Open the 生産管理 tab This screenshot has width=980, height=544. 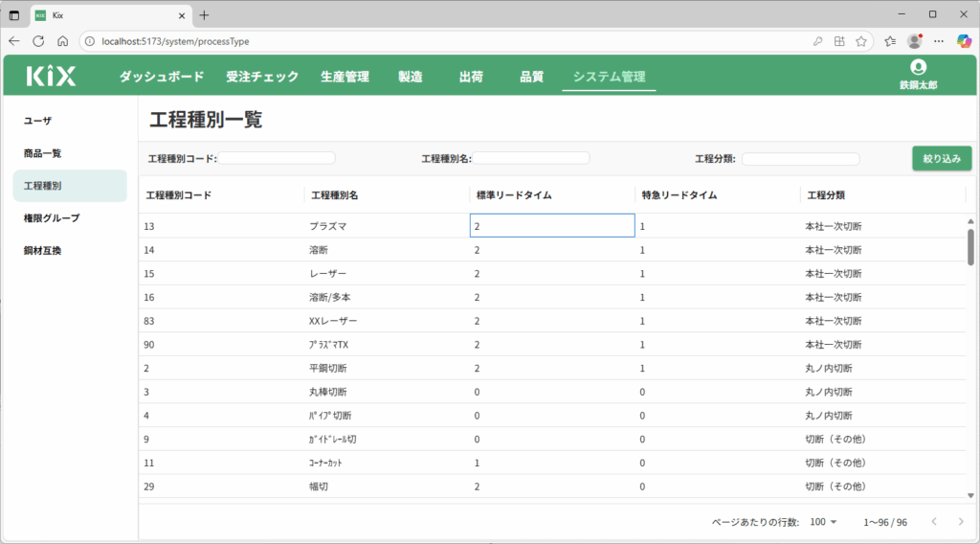tap(345, 77)
